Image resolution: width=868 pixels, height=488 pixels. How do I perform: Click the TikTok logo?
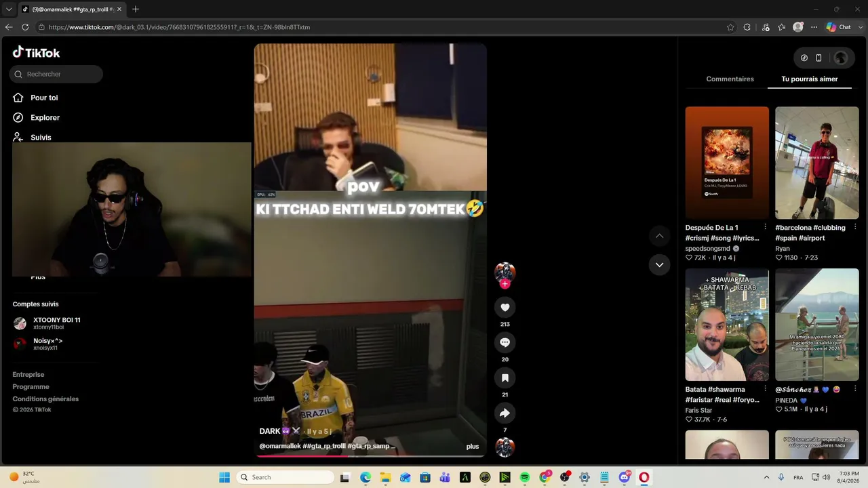point(36,53)
